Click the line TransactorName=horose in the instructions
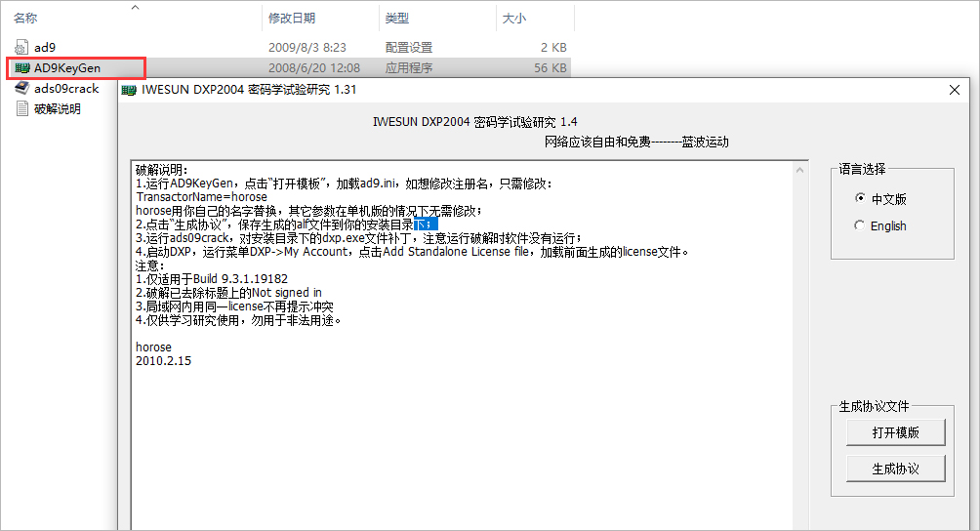980x531 pixels. click(201, 197)
